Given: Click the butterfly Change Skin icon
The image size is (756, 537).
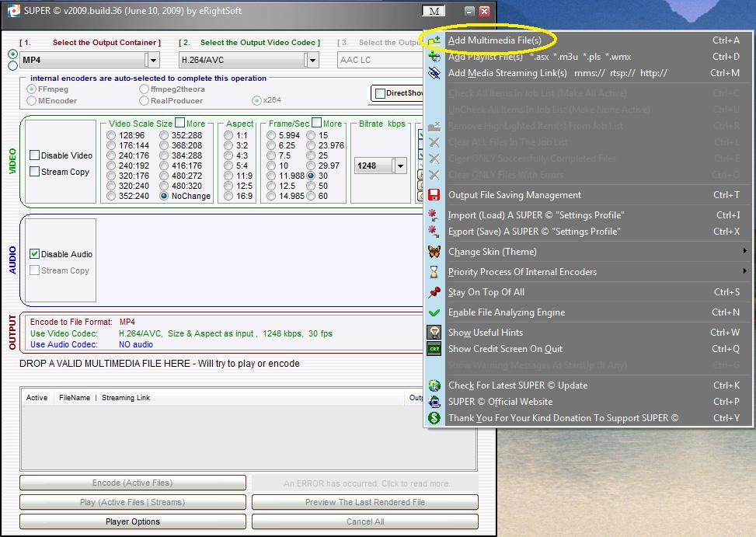Looking at the screenshot, I should (x=434, y=252).
